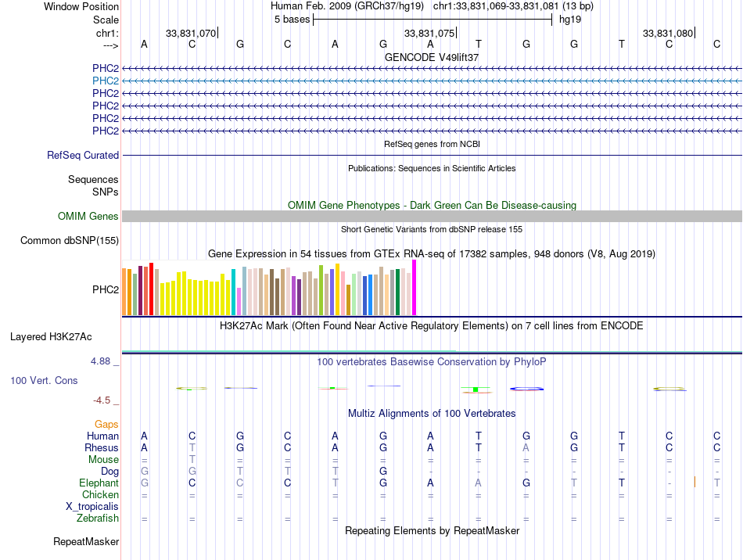The image size is (743, 560).
Task: Click the Basewise Conservation by PhyloP title
Action: 432,362
